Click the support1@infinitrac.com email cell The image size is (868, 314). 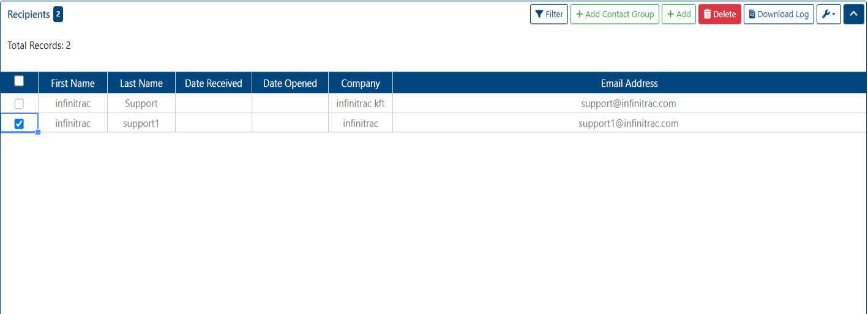coord(629,123)
